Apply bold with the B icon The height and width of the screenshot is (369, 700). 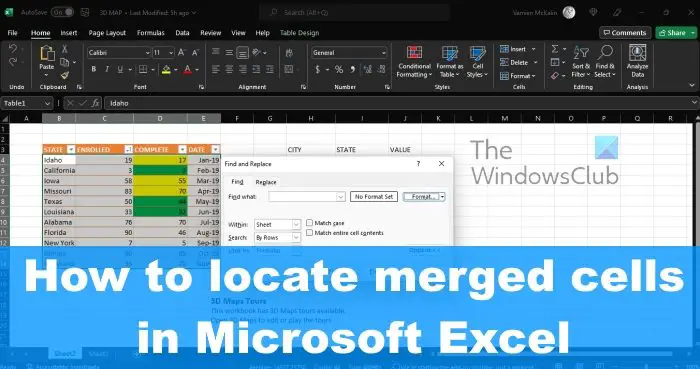click(94, 70)
